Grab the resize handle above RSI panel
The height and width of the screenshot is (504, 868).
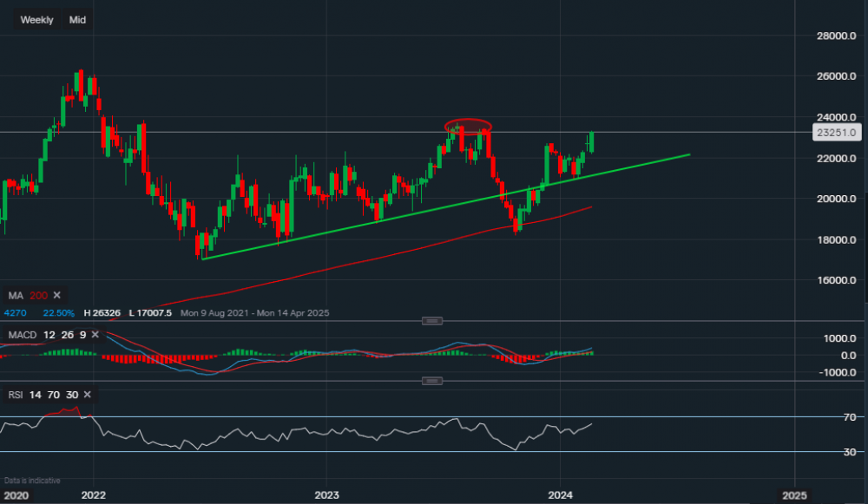[x=431, y=381]
